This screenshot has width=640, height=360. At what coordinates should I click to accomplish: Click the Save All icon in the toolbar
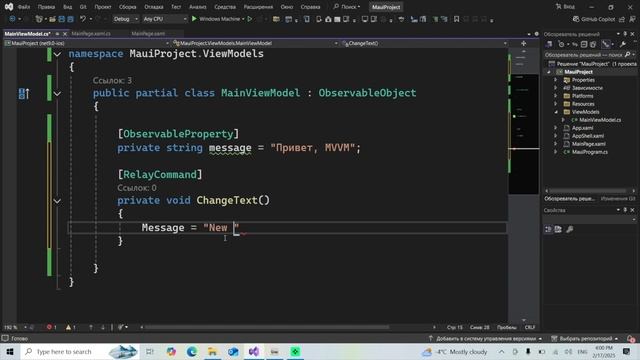70,19
